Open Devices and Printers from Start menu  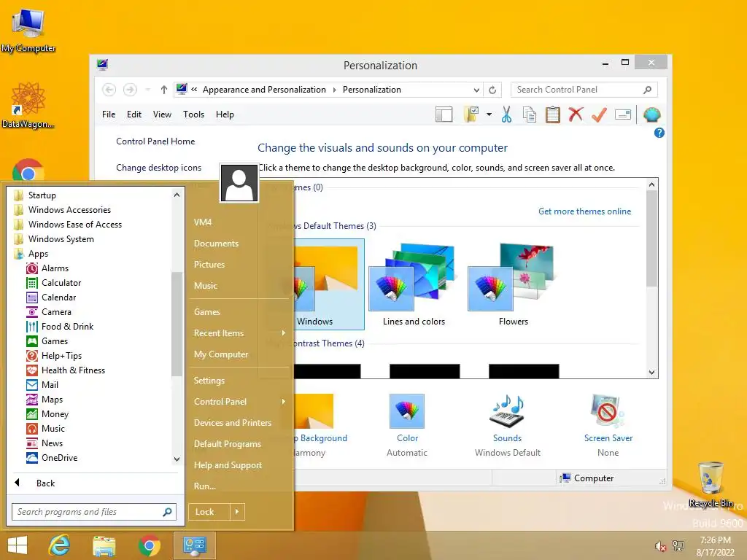pos(233,423)
